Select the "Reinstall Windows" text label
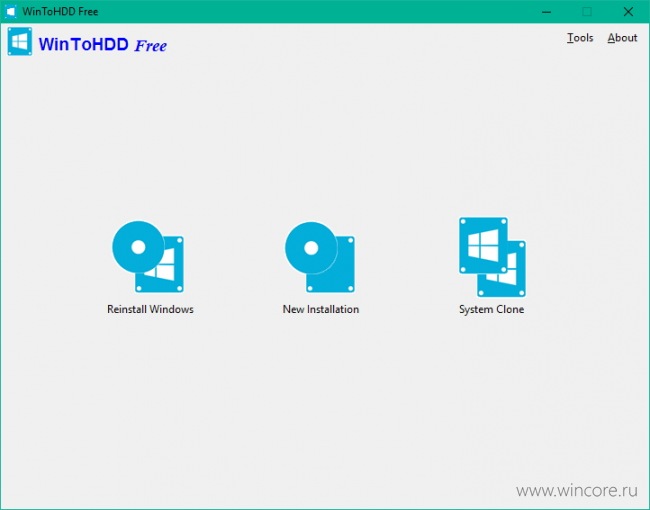The height and width of the screenshot is (510, 650). pyautogui.click(x=150, y=310)
